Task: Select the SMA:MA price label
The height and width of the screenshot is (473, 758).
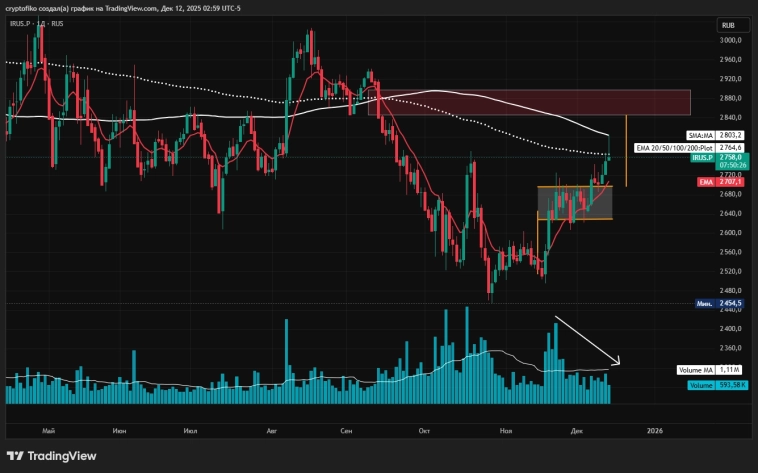Action: [704, 134]
